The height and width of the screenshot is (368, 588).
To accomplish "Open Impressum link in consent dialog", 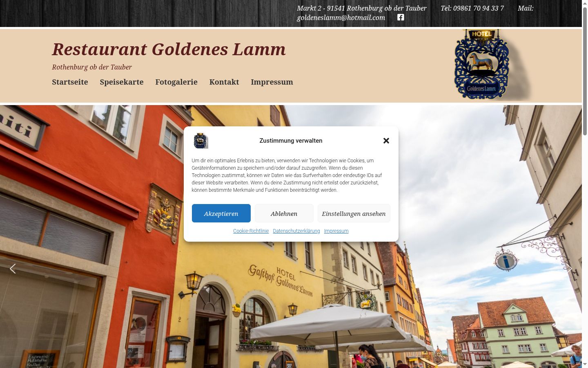I will (336, 231).
